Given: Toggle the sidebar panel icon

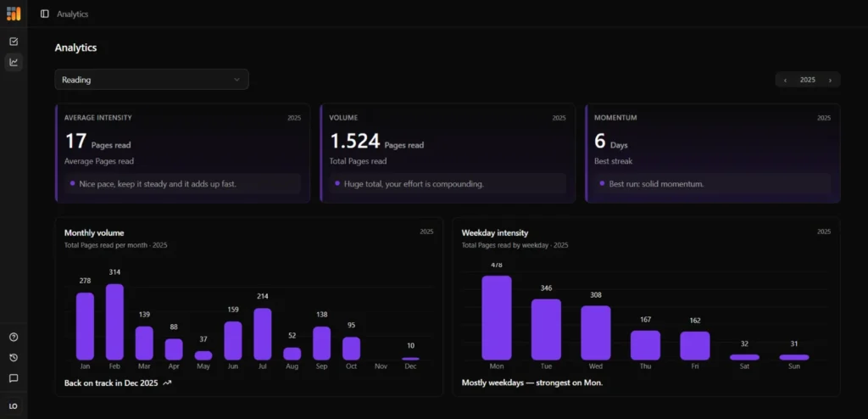Looking at the screenshot, I should coord(45,14).
